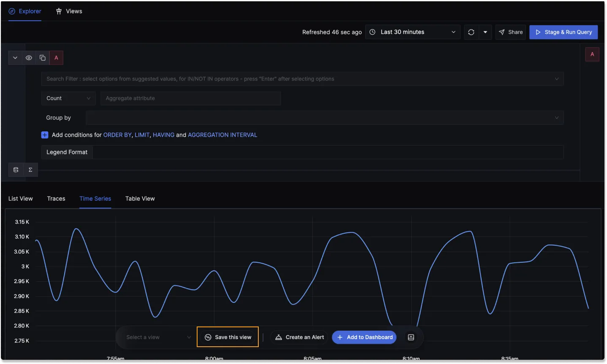Viewport: 607px width, 364px height.
Task: Click the Share button
Action: coord(511,32)
